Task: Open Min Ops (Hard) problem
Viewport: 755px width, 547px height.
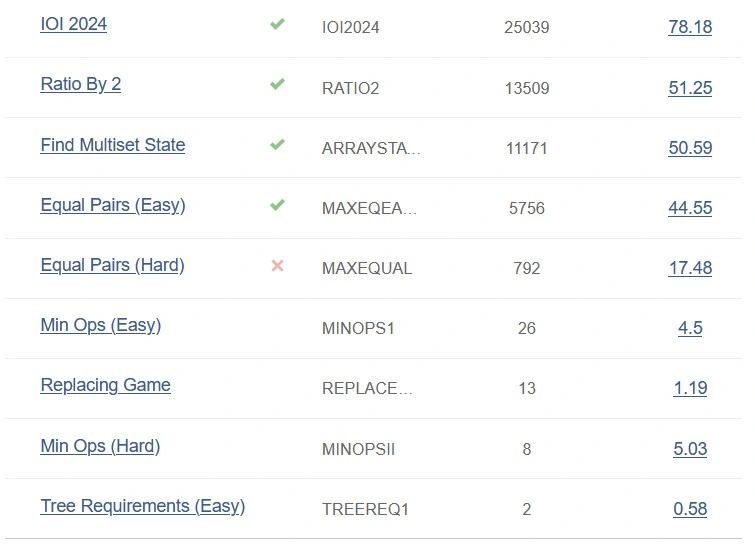Action: point(100,446)
